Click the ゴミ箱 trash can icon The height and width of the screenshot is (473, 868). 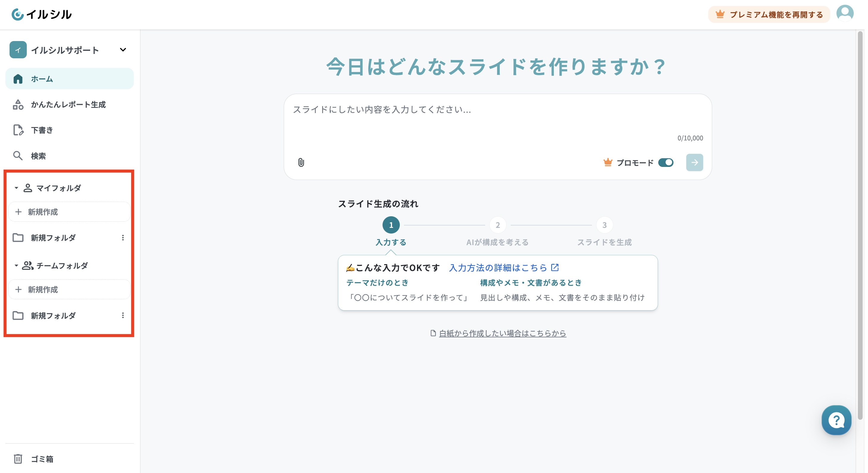pyautogui.click(x=18, y=459)
